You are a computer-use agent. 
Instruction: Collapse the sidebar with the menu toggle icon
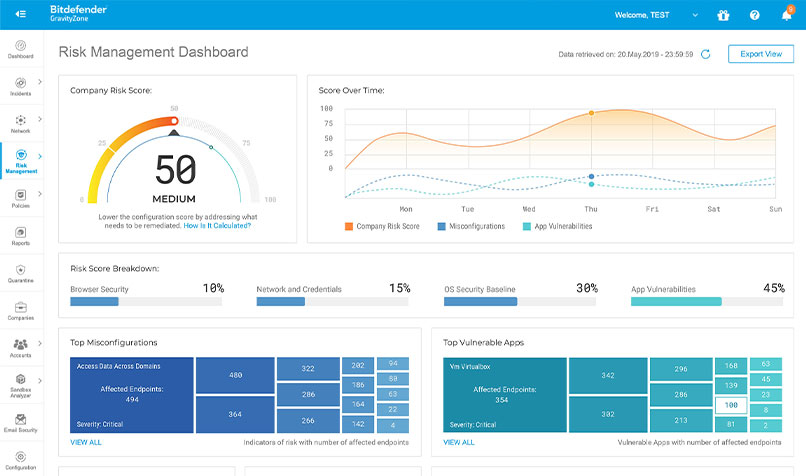(20, 14)
